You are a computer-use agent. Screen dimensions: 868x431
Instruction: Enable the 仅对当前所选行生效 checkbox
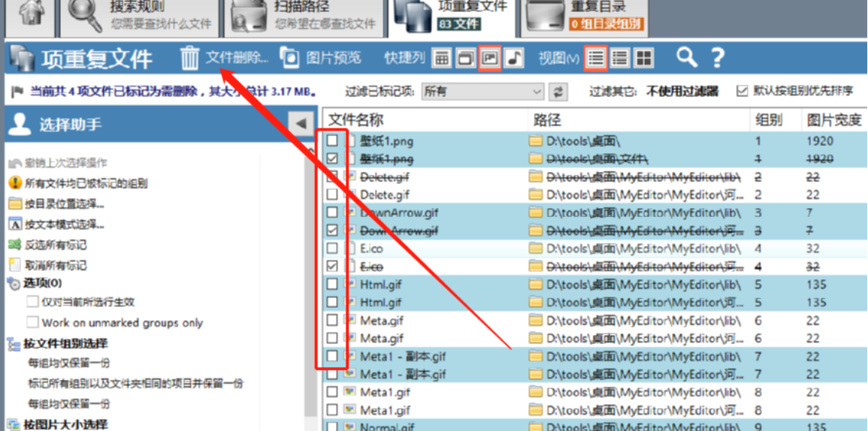pyautogui.click(x=32, y=303)
